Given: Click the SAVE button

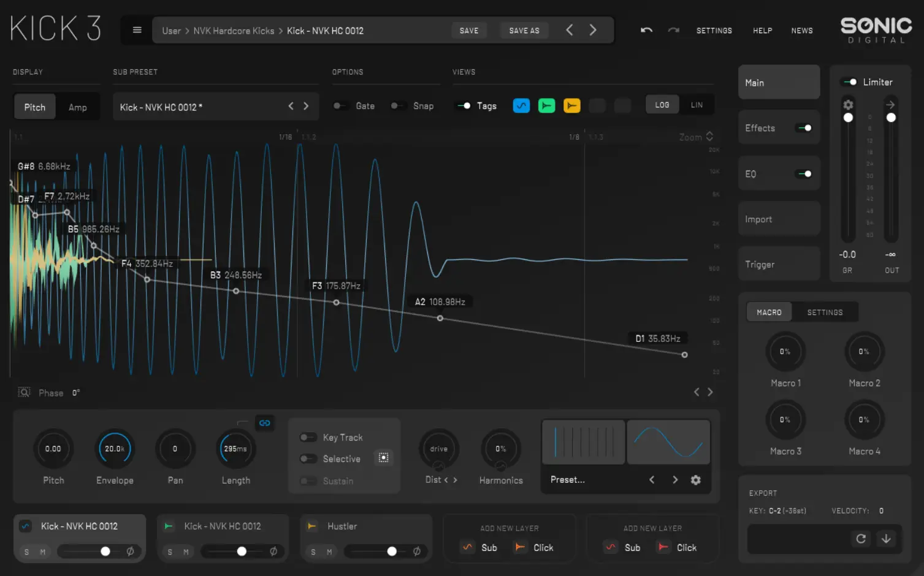Looking at the screenshot, I should point(469,30).
